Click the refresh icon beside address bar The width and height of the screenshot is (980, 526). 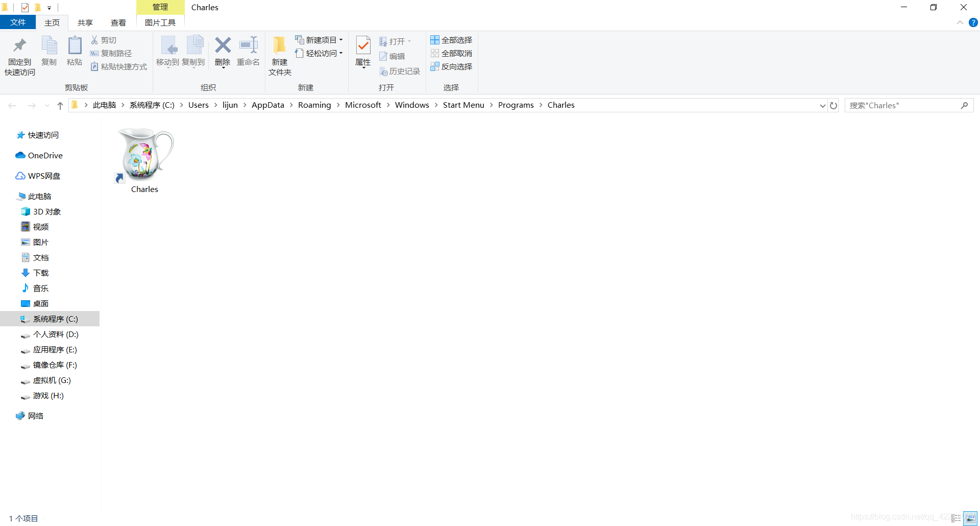click(x=834, y=105)
